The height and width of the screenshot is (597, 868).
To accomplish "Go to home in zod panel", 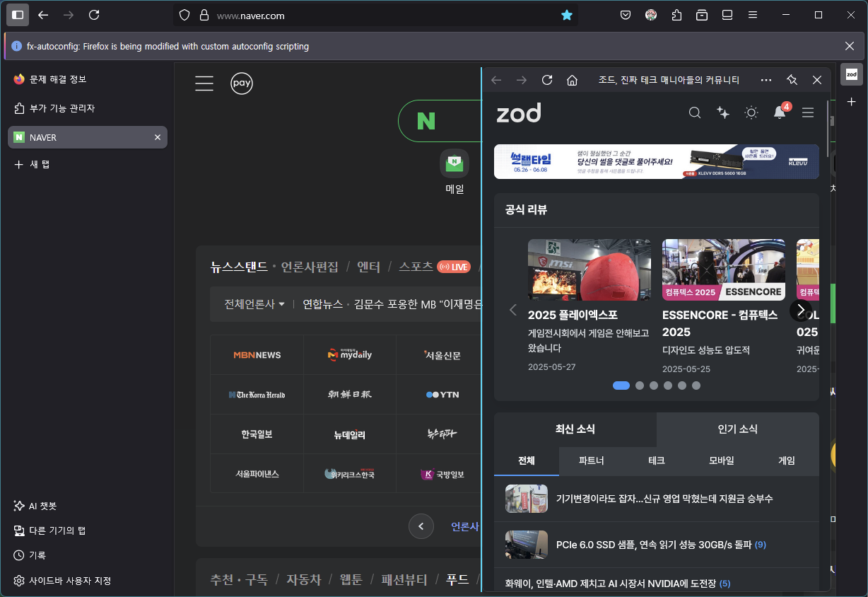I will [x=573, y=80].
